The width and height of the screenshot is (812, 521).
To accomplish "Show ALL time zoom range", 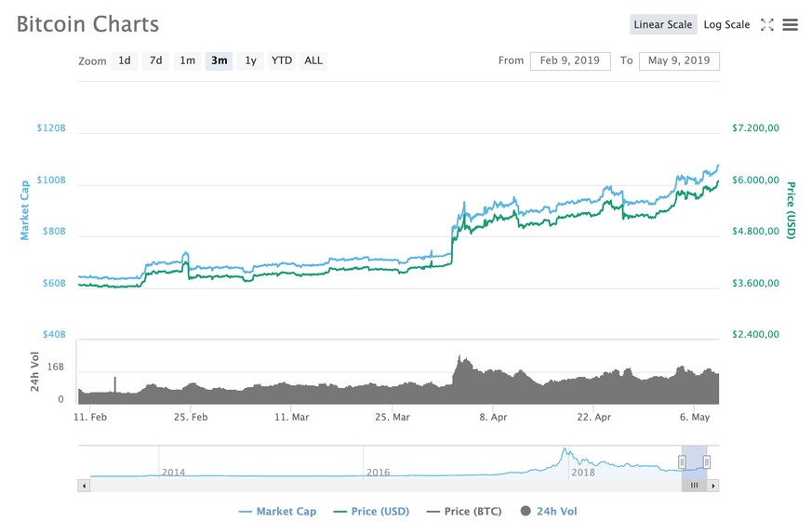I will point(313,60).
